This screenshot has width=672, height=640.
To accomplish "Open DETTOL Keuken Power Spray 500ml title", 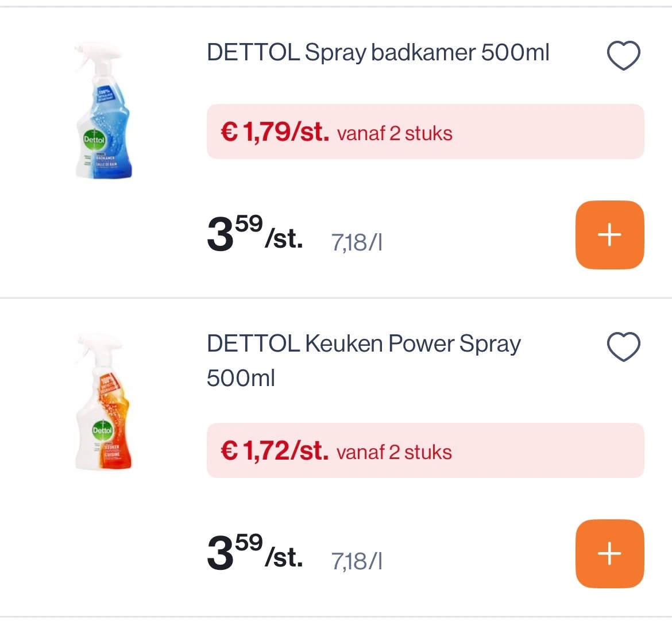I will tap(364, 360).
